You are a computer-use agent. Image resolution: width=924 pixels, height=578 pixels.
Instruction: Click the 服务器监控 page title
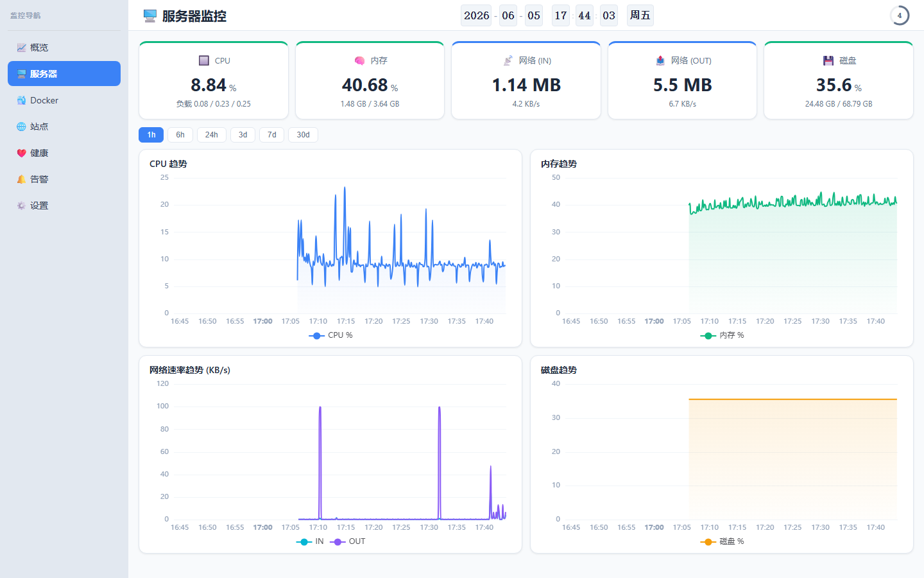pos(194,16)
